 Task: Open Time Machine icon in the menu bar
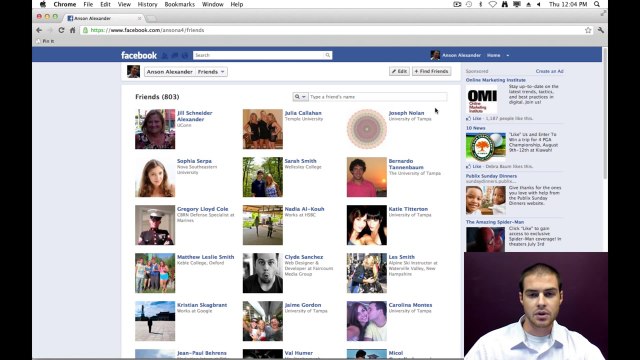[469, 4]
